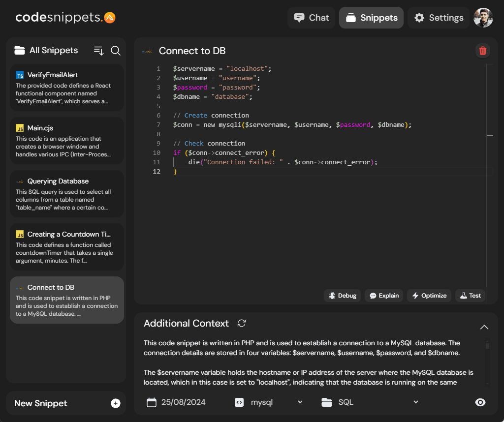Screen dimensions: 504x422
Task: Toggle visibility with the eye icon
Action: 480,402
